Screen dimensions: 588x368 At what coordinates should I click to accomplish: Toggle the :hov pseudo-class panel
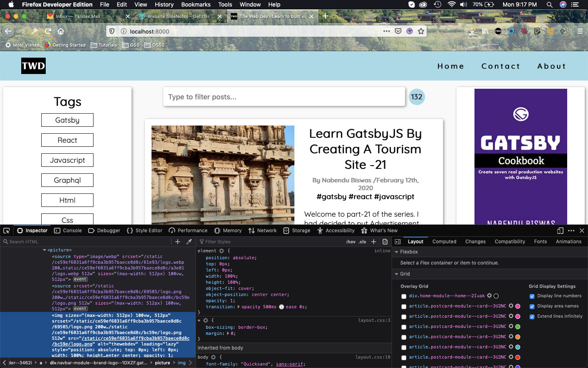[351, 242]
